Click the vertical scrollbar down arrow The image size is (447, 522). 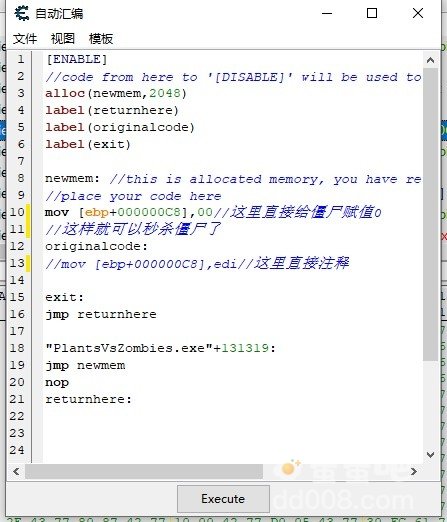(430, 455)
